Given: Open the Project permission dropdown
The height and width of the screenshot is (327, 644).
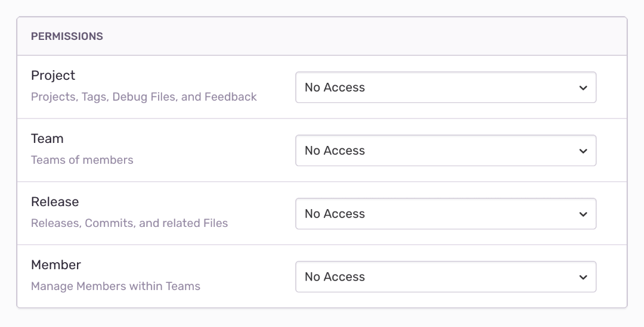Looking at the screenshot, I should (x=445, y=88).
